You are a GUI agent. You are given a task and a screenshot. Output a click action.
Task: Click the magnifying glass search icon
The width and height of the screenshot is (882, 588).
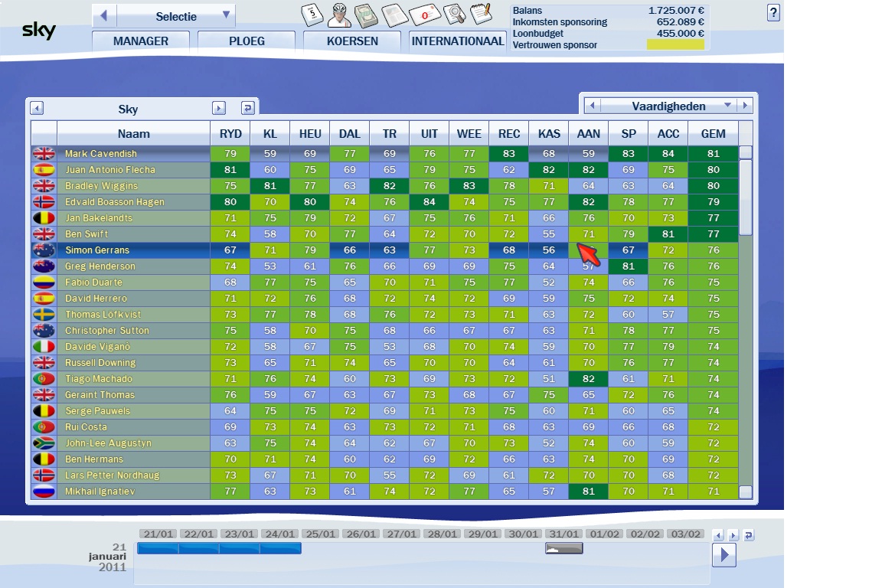point(455,15)
